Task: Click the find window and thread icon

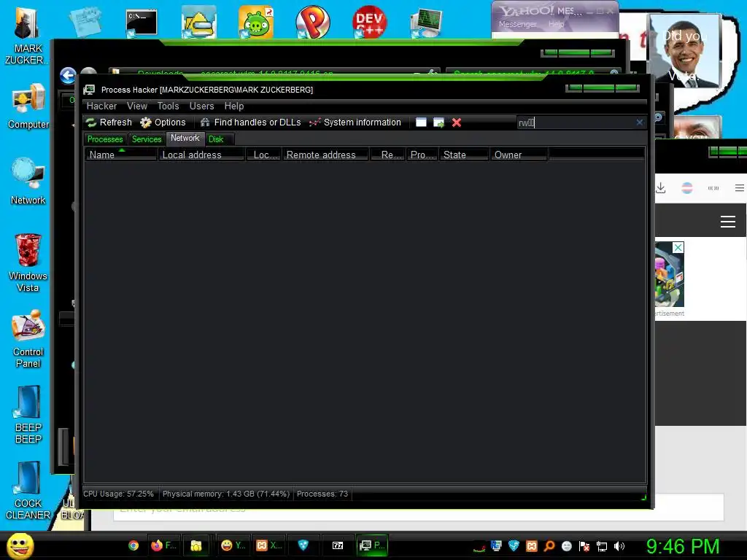Action: click(438, 122)
